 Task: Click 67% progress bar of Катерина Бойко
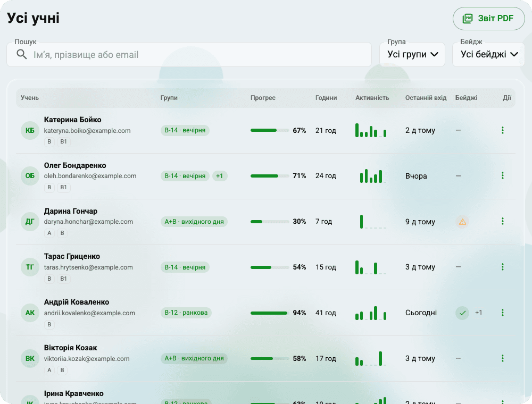(270, 130)
